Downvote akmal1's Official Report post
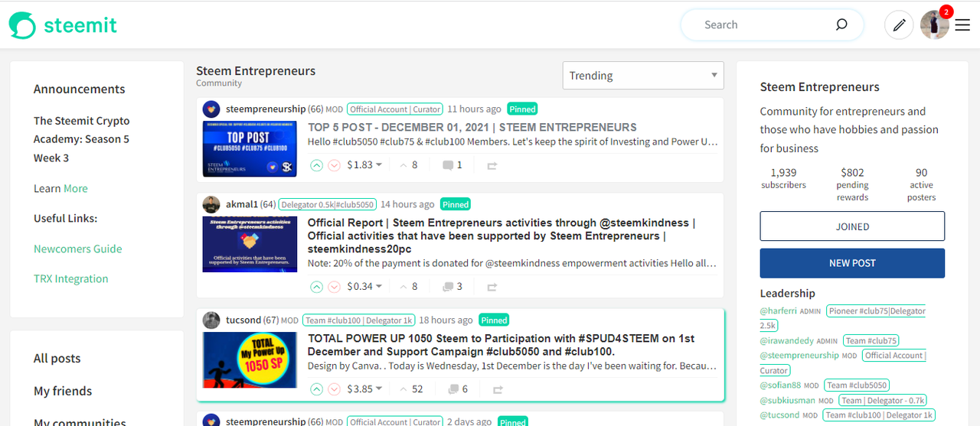 [334, 287]
